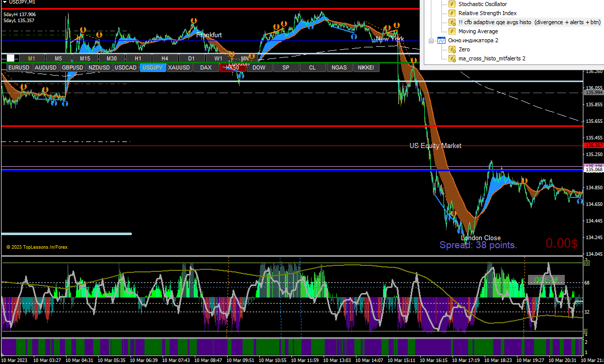The width and height of the screenshot is (604, 364).
Task: Click the Окно индикатора 2 window icon
Action: pos(441,40)
